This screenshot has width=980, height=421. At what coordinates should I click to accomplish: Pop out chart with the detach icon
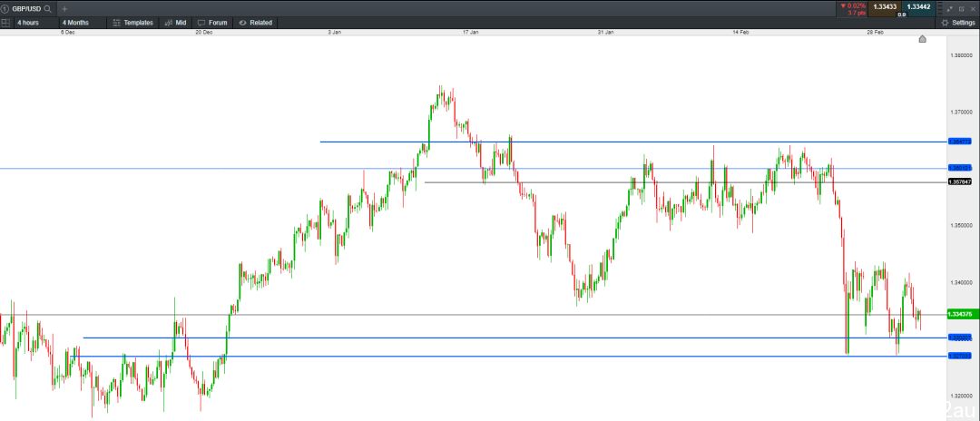point(961,9)
